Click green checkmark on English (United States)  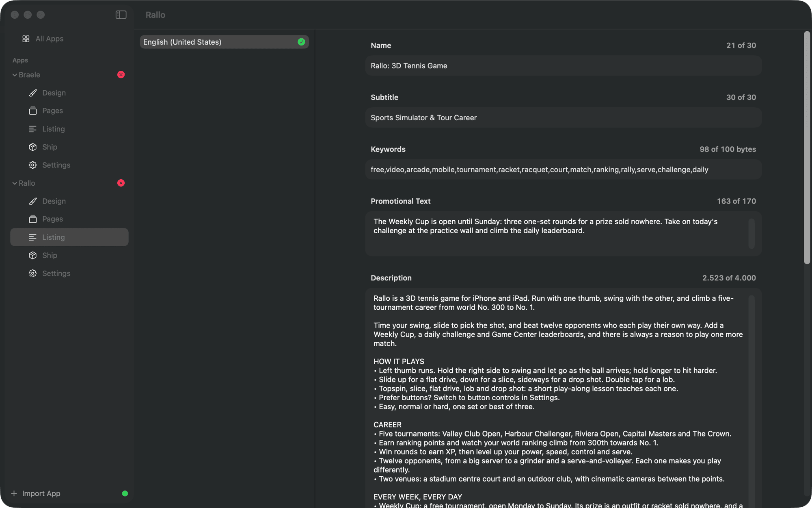click(301, 42)
